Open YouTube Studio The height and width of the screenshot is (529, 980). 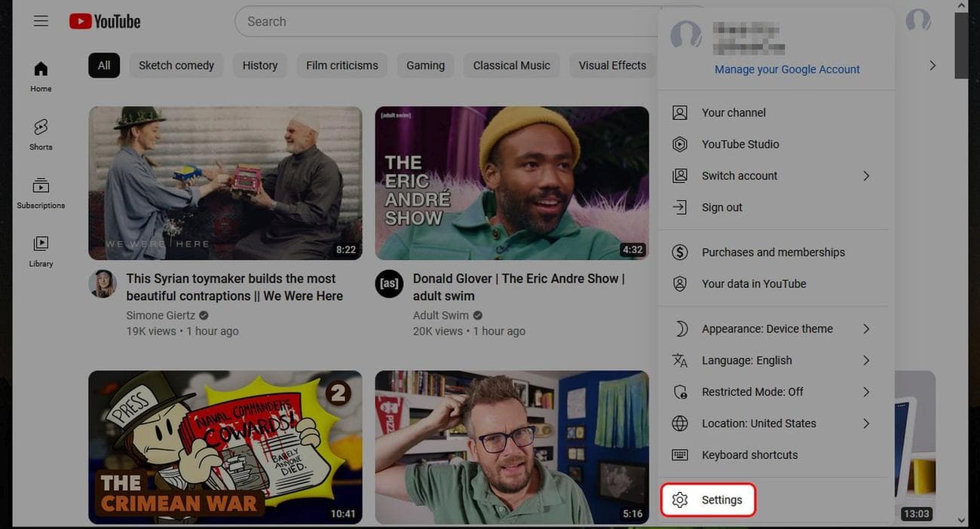pos(740,144)
